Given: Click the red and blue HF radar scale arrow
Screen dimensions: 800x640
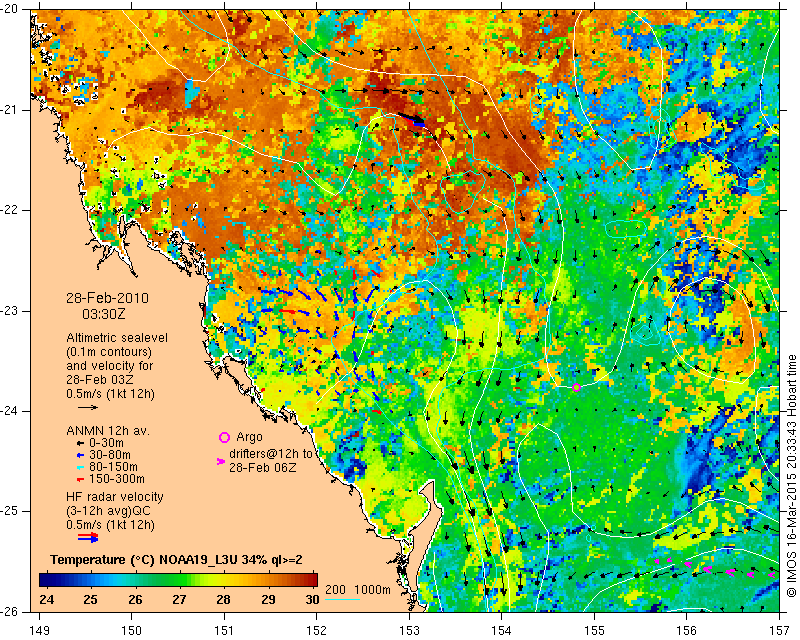Looking at the screenshot, I should point(88,537).
